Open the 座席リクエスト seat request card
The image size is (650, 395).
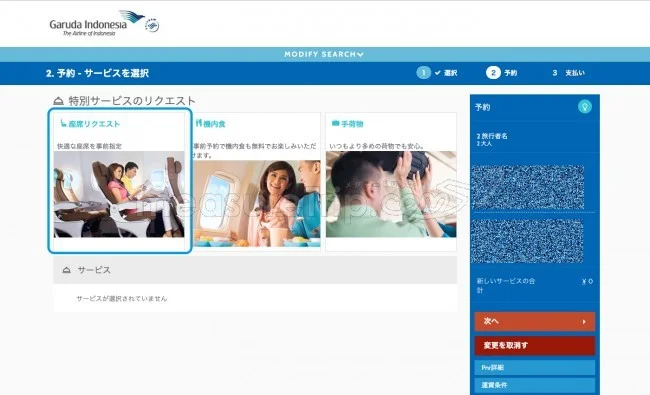click(120, 181)
